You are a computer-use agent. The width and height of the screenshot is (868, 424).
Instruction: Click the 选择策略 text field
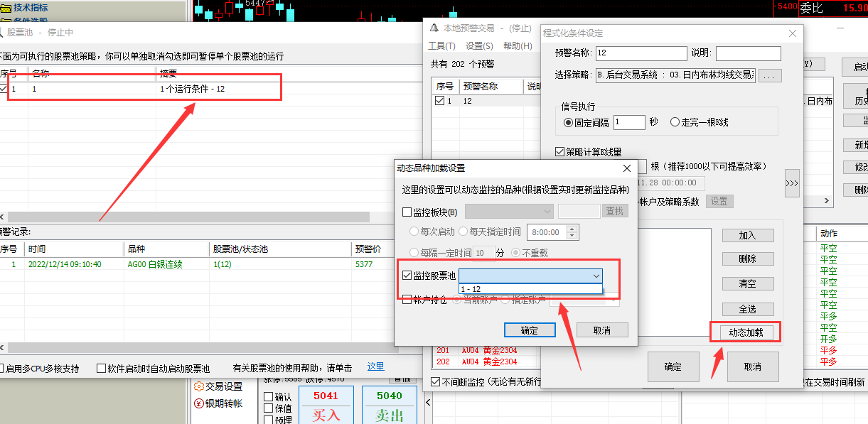[675, 75]
